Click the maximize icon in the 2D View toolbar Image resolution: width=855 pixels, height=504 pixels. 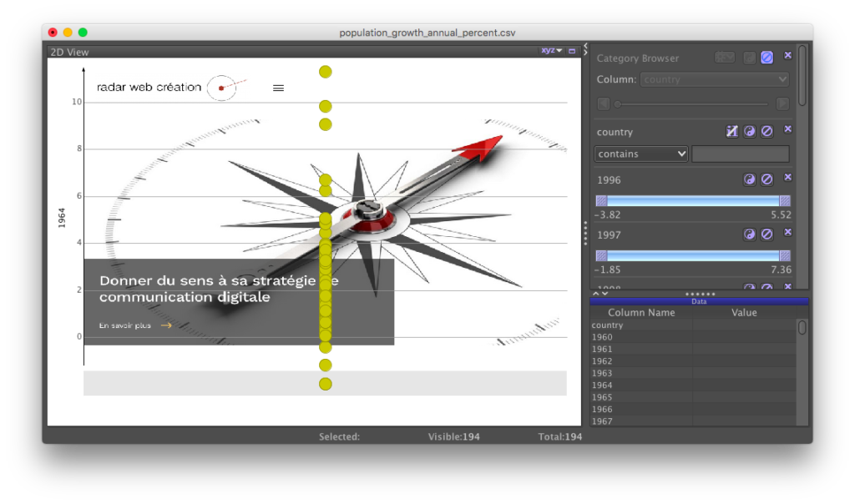pyautogui.click(x=572, y=51)
